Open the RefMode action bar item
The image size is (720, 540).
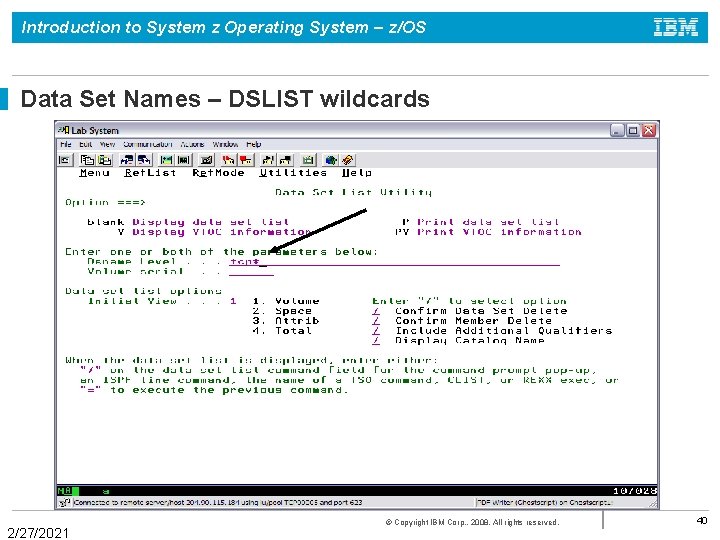pyautogui.click(x=218, y=173)
